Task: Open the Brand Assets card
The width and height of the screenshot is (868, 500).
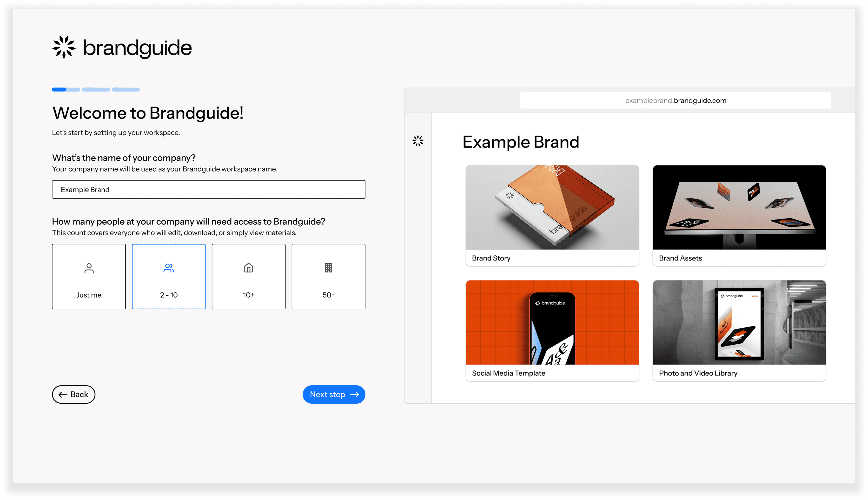Action: [x=739, y=215]
